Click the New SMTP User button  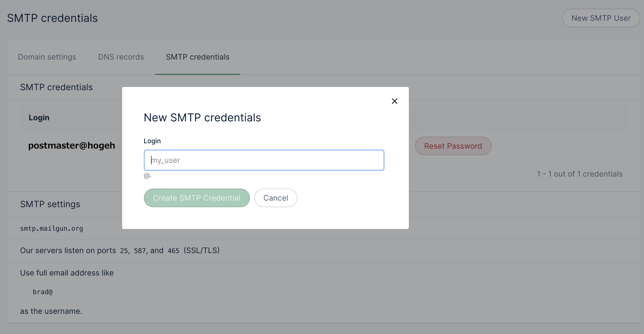(x=601, y=18)
